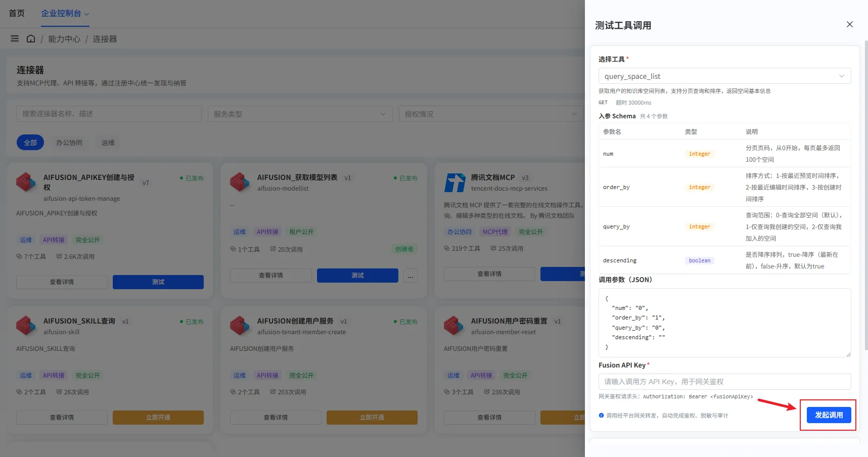Click the 腾讯文档MCP logo icon
This screenshot has width=868, height=457.
click(454, 182)
